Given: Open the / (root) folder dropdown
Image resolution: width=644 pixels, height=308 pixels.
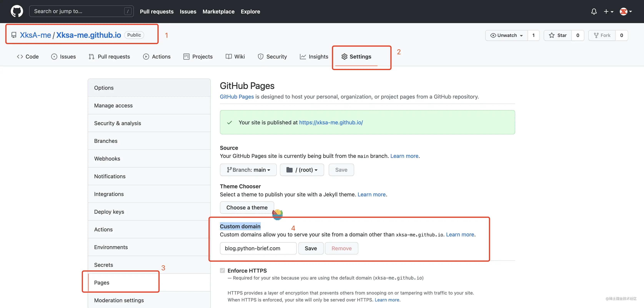Looking at the screenshot, I should click(x=302, y=170).
